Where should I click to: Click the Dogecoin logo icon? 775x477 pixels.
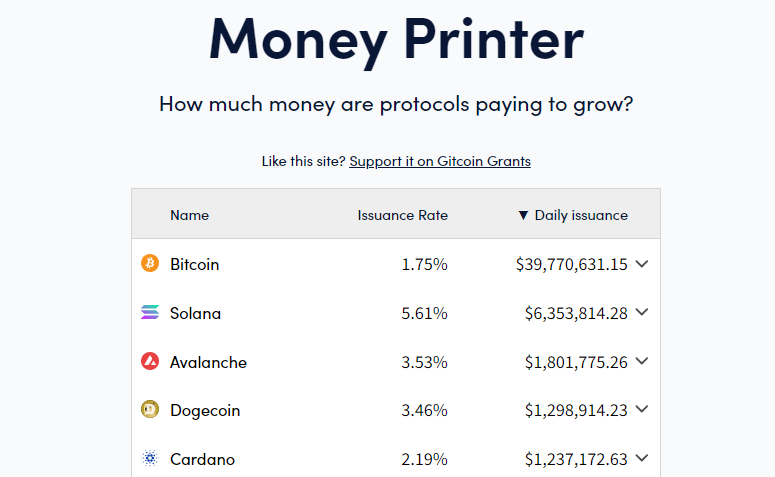click(x=150, y=409)
